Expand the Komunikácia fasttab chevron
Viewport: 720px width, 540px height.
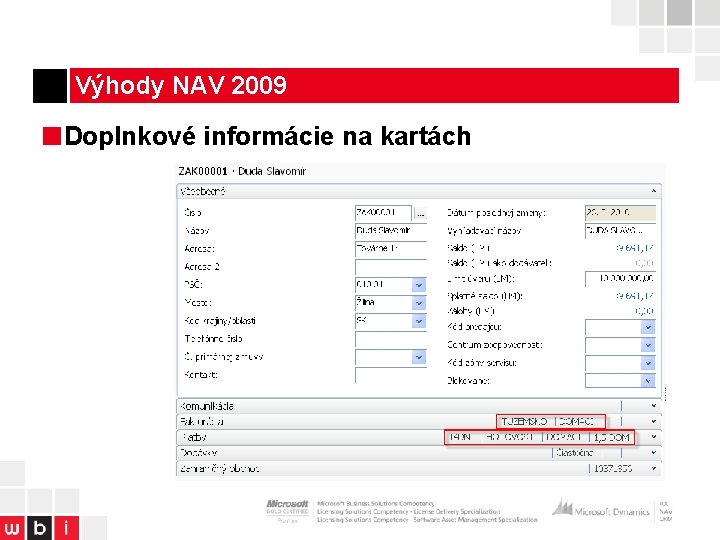(653, 406)
